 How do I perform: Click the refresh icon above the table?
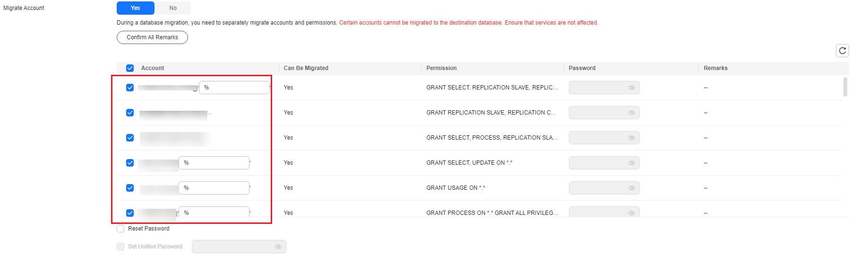(x=842, y=51)
